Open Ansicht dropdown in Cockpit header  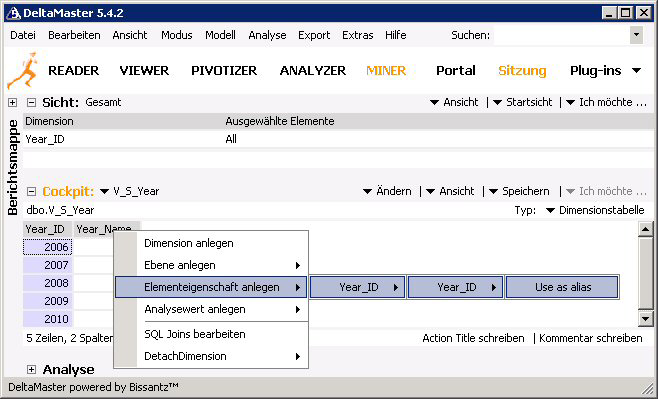click(x=450, y=191)
